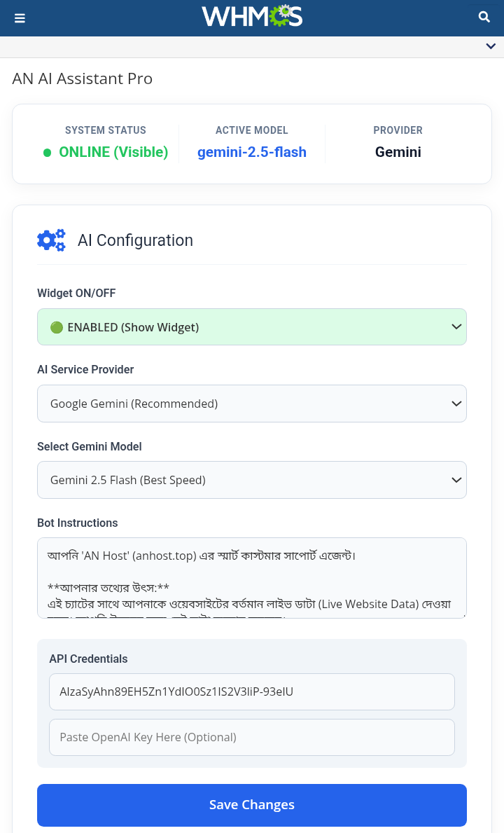Open the hamburger navigation menu
This screenshot has width=504, height=833.
20,18
